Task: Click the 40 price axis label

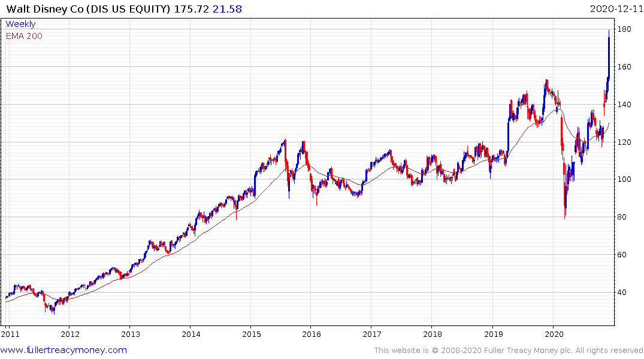Action: tap(622, 293)
